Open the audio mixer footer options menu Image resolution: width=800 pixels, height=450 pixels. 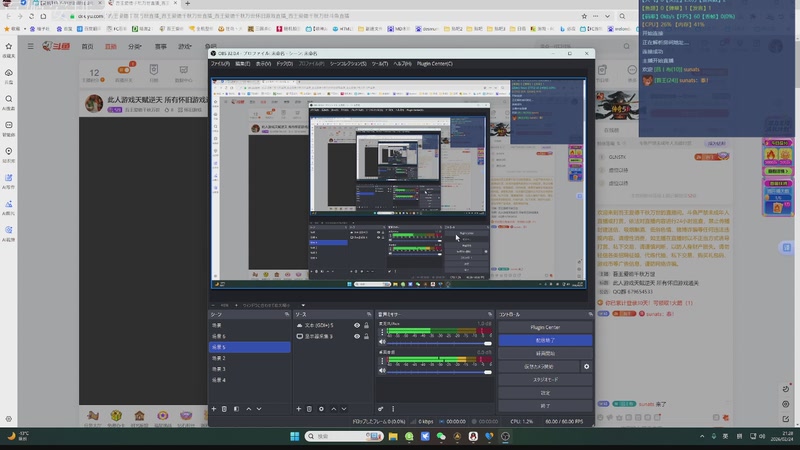point(393,409)
